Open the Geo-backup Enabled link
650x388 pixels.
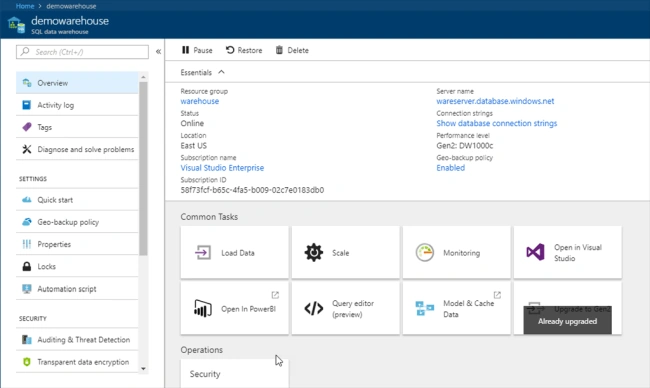451,167
